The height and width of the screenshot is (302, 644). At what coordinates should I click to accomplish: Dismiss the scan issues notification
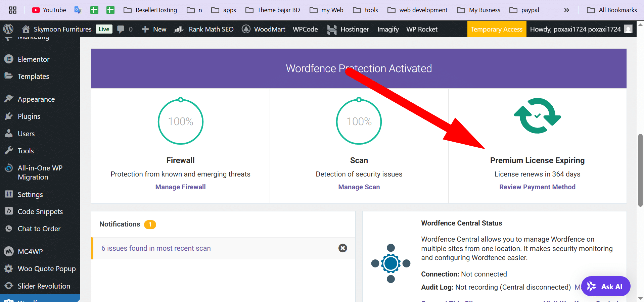click(x=342, y=248)
